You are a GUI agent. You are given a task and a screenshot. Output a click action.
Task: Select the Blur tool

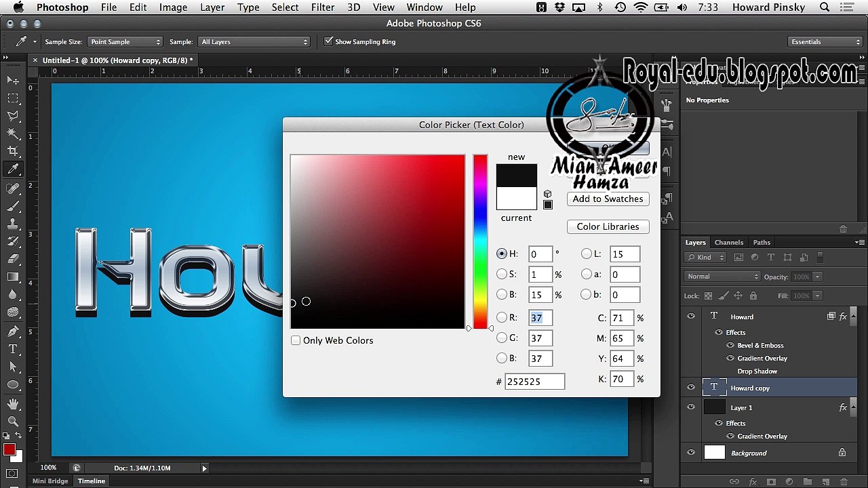13,294
